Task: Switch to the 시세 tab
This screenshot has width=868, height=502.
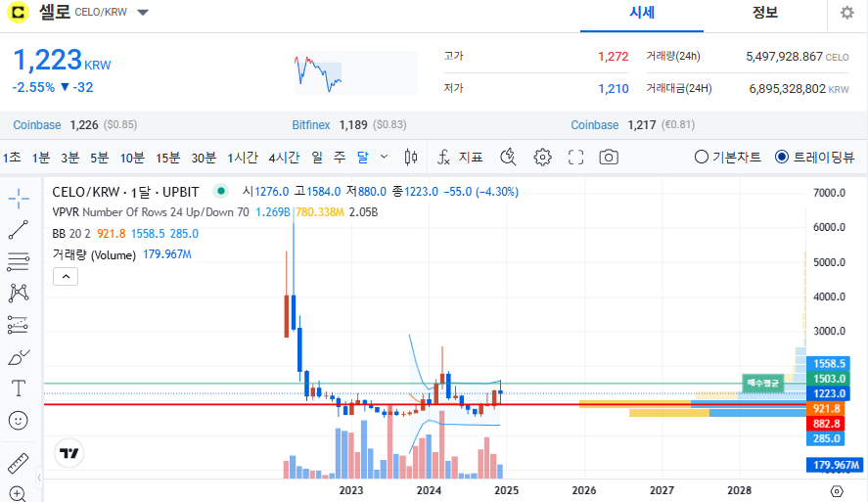Action: click(x=642, y=13)
